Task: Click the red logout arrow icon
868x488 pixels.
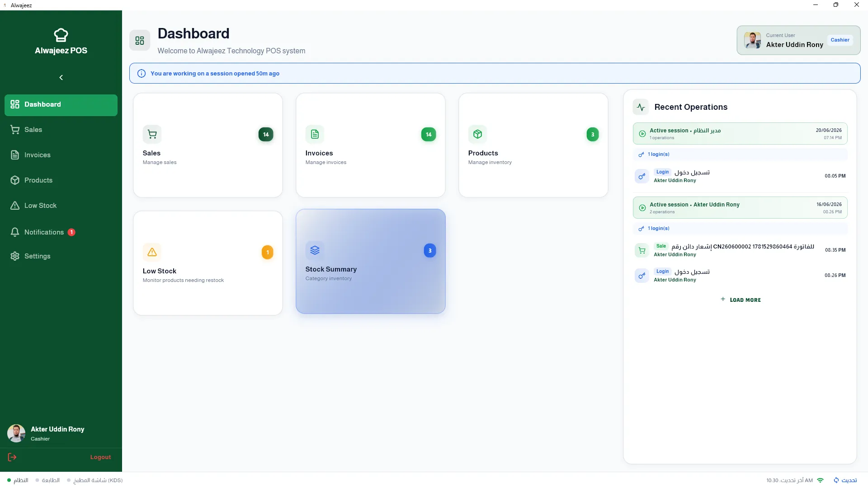Action: (x=12, y=457)
